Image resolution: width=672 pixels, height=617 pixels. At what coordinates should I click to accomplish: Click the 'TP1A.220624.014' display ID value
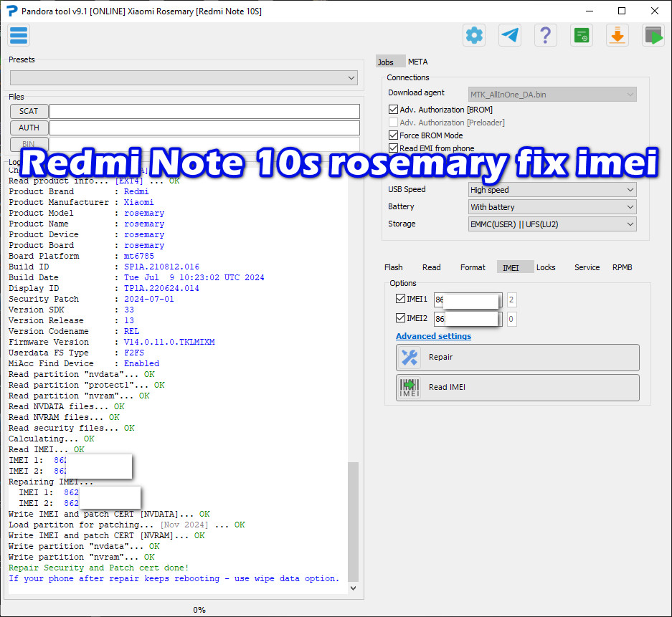[x=161, y=288]
